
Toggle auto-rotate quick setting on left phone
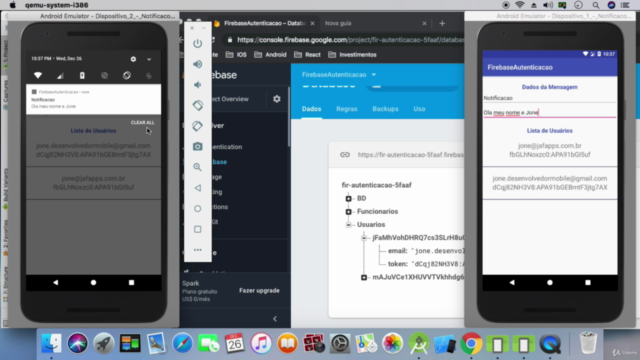[x=127, y=76]
